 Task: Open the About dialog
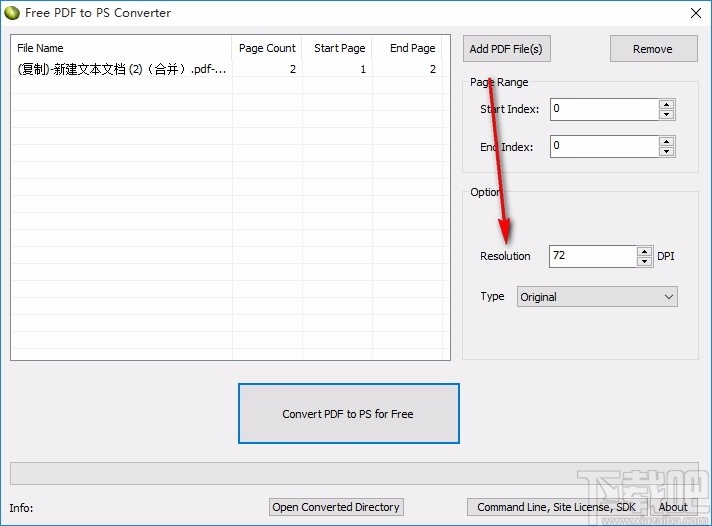click(x=673, y=507)
